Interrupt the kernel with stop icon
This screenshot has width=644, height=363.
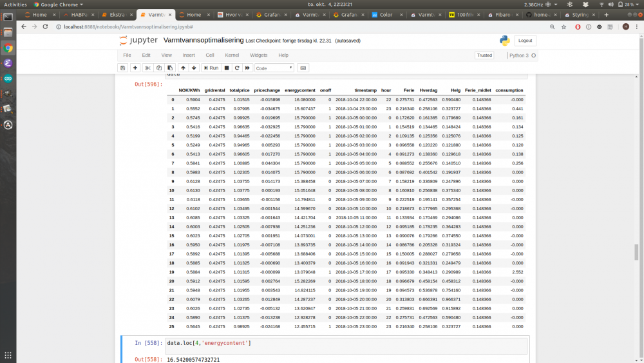click(226, 68)
